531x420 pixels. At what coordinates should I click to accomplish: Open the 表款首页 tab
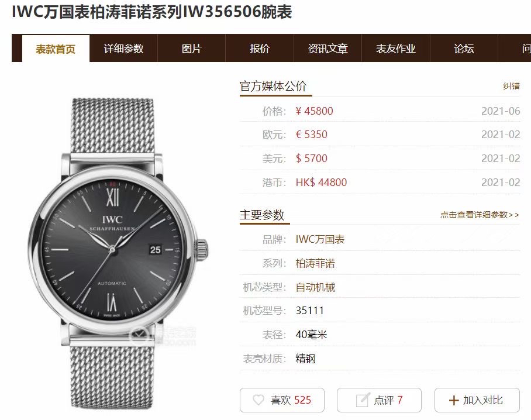(56, 49)
